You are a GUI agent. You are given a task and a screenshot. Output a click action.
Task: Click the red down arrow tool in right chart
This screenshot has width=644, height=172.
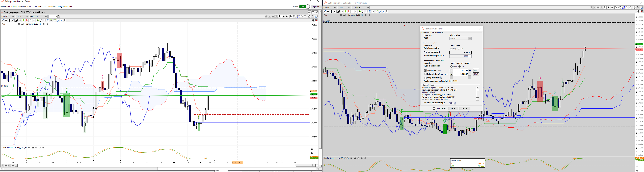click(349, 12)
